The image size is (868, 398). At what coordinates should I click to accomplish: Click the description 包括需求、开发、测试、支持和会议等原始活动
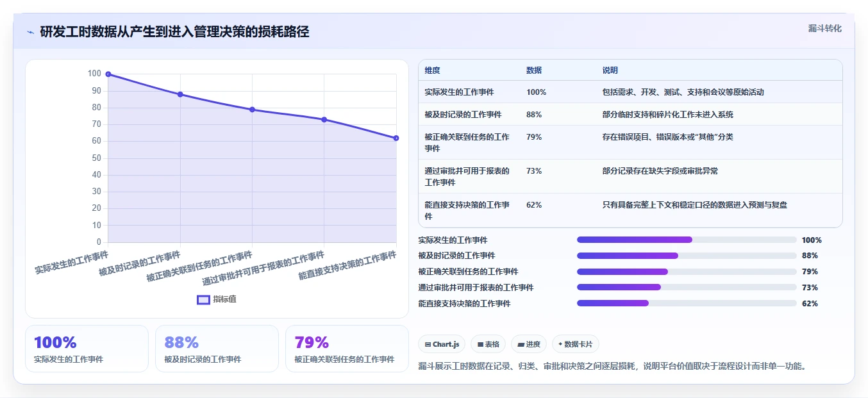(x=683, y=92)
